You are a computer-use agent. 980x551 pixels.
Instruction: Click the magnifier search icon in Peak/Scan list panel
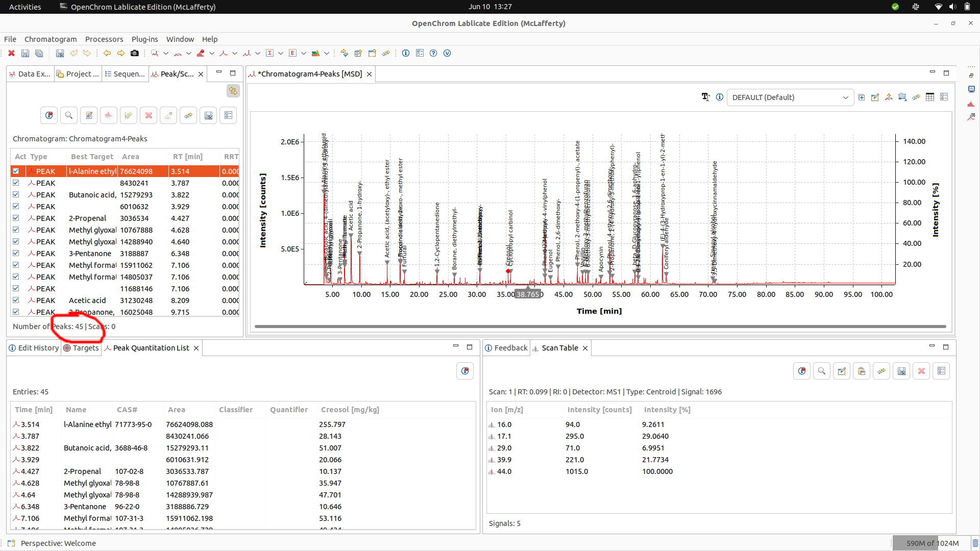click(x=69, y=115)
